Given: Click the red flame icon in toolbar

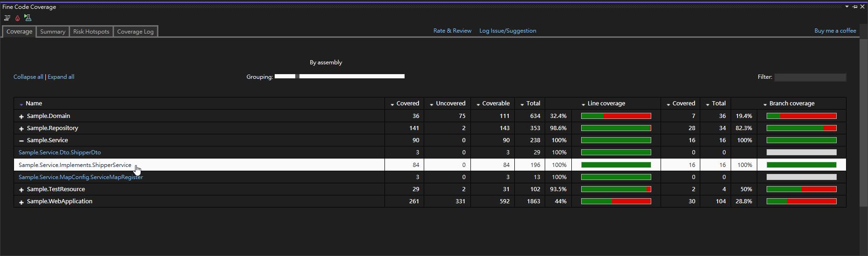Looking at the screenshot, I should coord(17,18).
